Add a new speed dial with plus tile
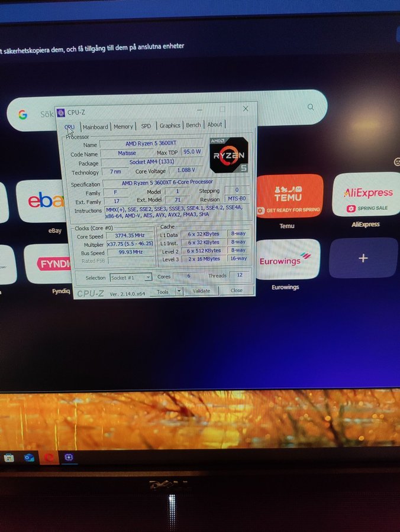 pos(363,258)
